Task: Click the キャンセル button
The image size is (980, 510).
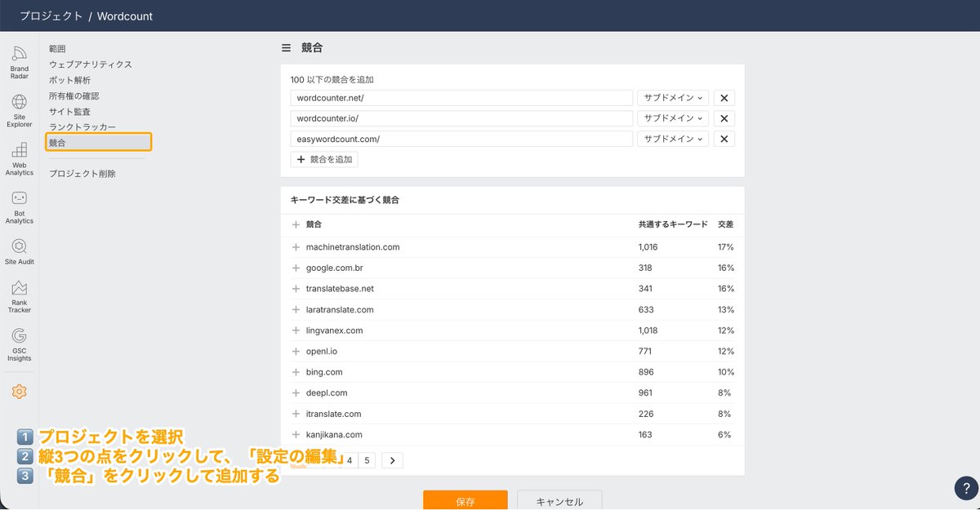Action: (x=559, y=500)
